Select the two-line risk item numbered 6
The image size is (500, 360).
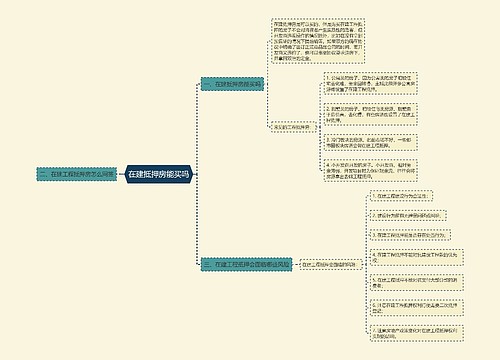(417, 307)
